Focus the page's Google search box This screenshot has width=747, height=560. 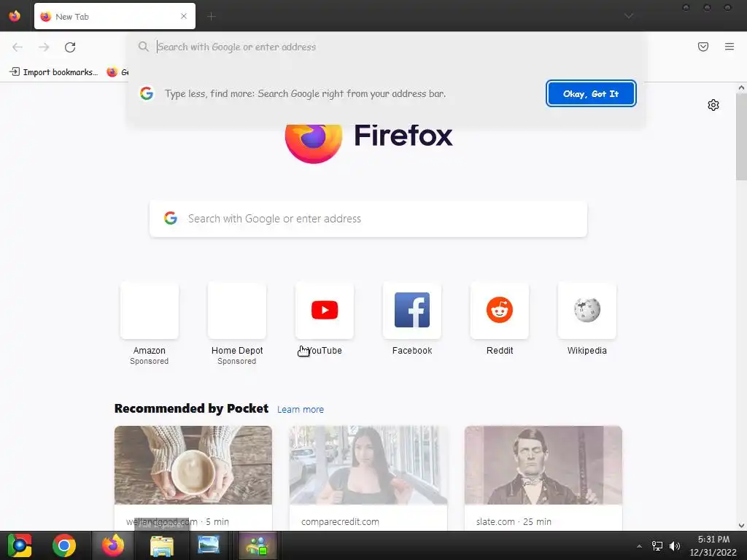tap(368, 219)
